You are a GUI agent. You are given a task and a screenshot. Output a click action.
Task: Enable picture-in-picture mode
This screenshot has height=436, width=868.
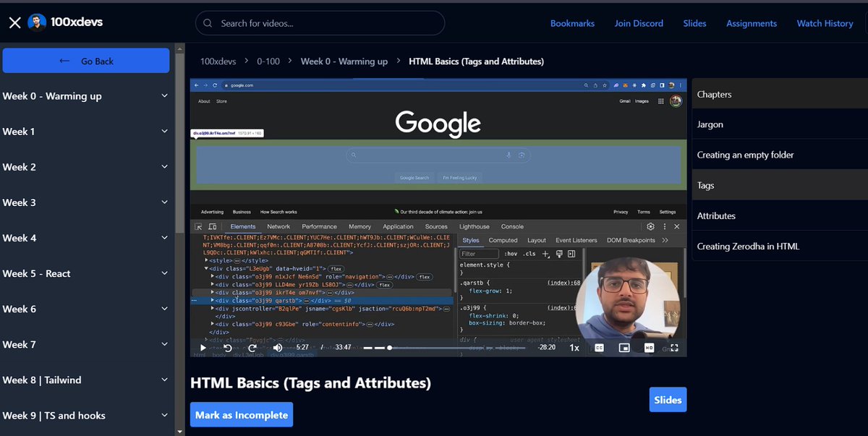(624, 348)
